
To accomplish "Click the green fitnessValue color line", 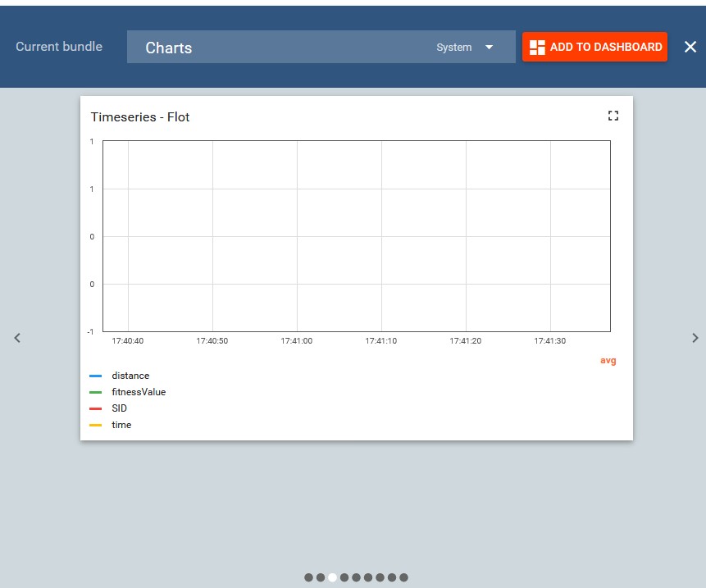I will [x=95, y=392].
